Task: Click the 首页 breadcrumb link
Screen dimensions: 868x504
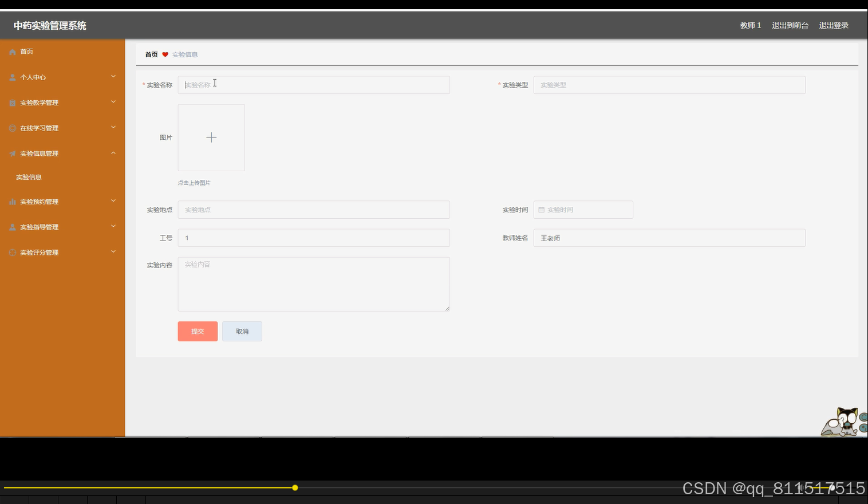Action: (152, 54)
